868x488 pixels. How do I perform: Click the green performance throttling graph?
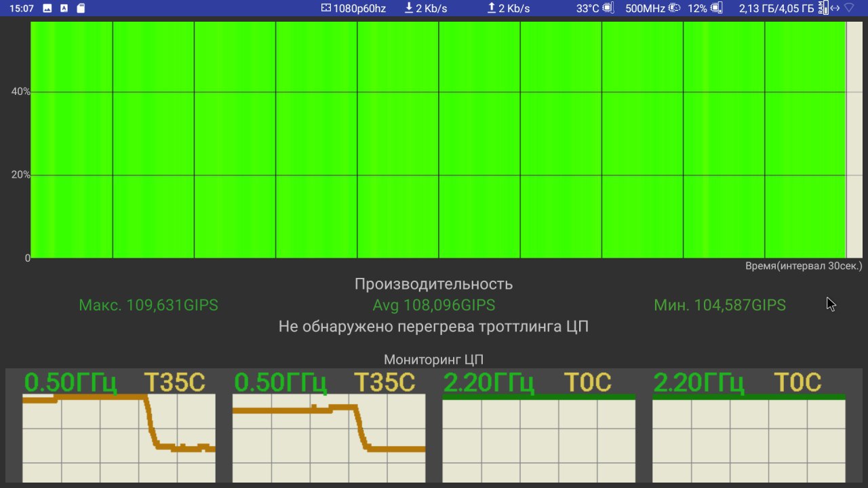click(438, 140)
